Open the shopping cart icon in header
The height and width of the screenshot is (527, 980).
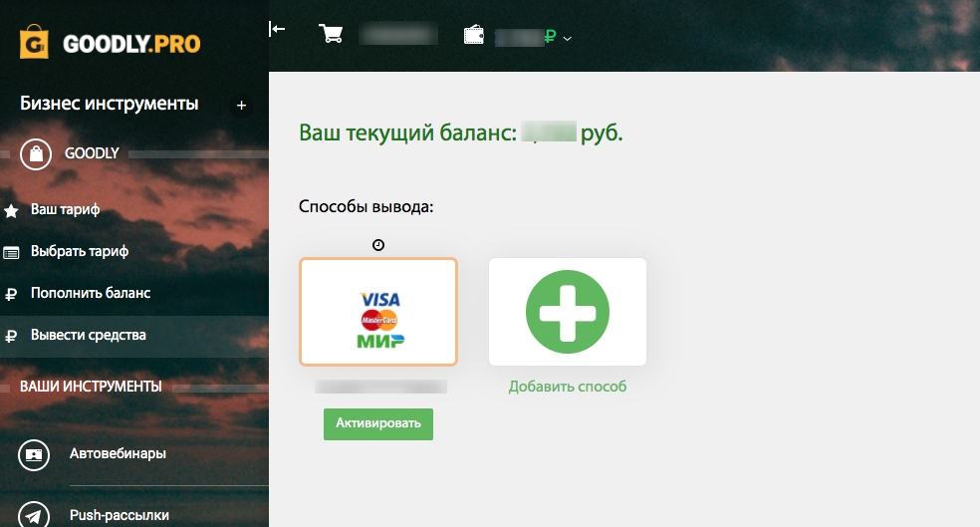[x=331, y=33]
